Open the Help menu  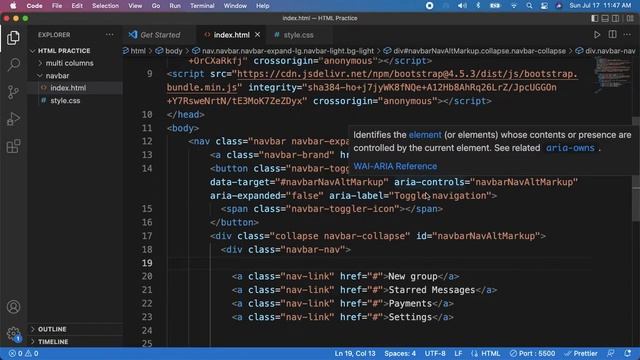point(262,6)
